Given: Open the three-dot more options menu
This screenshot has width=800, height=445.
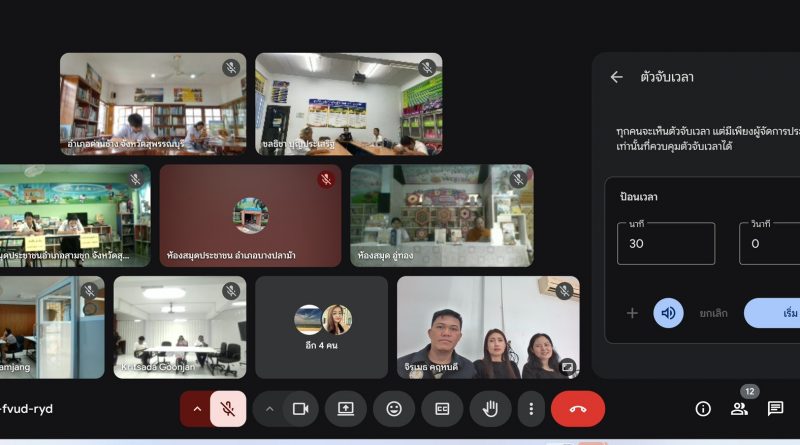Looking at the screenshot, I should 531,408.
